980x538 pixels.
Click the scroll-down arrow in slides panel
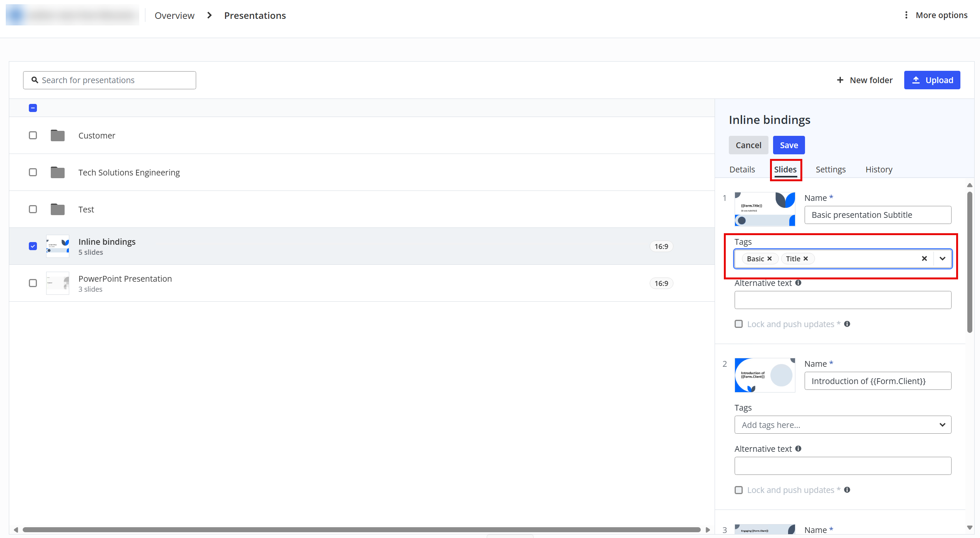pos(970,528)
